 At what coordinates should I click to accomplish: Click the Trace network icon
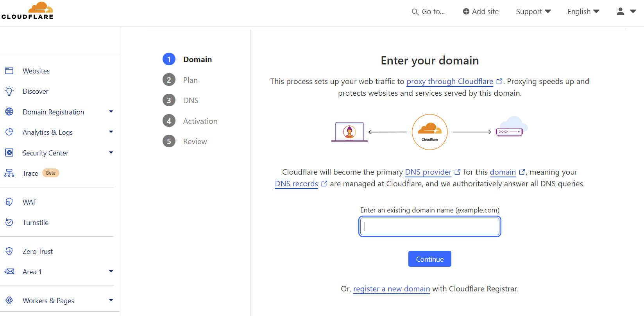pos(9,173)
